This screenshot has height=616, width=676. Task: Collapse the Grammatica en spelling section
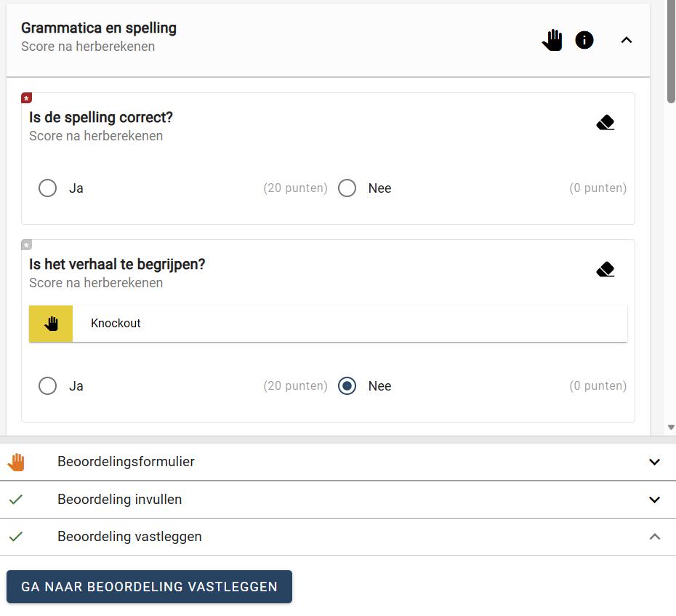[x=627, y=40]
